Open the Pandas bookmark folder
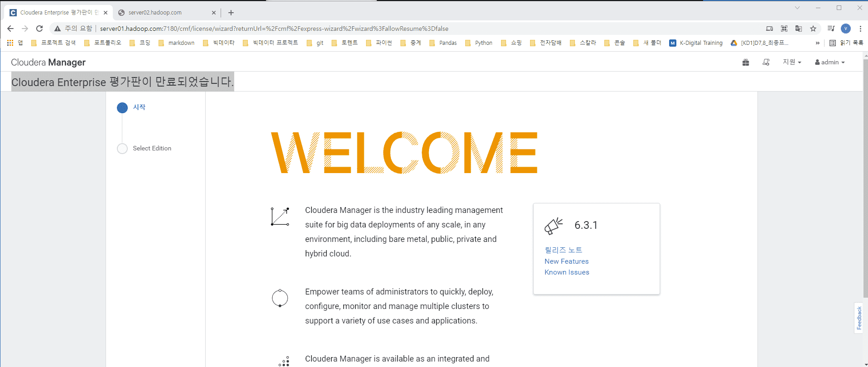The width and height of the screenshot is (868, 367). coord(443,43)
